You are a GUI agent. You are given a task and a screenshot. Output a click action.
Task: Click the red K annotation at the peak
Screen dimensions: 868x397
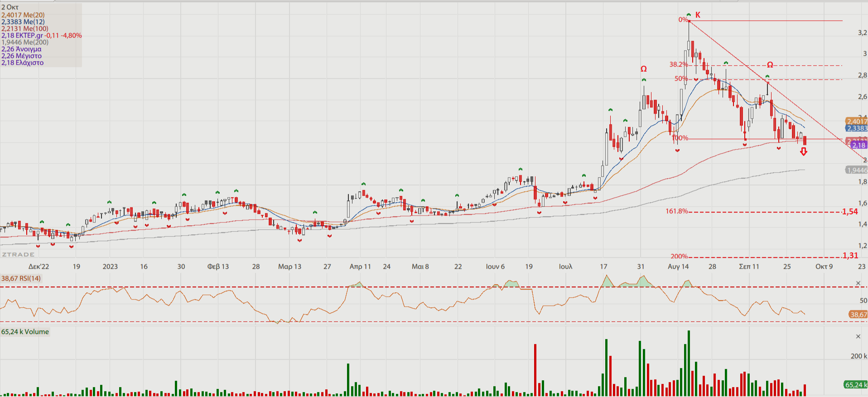coord(698,15)
